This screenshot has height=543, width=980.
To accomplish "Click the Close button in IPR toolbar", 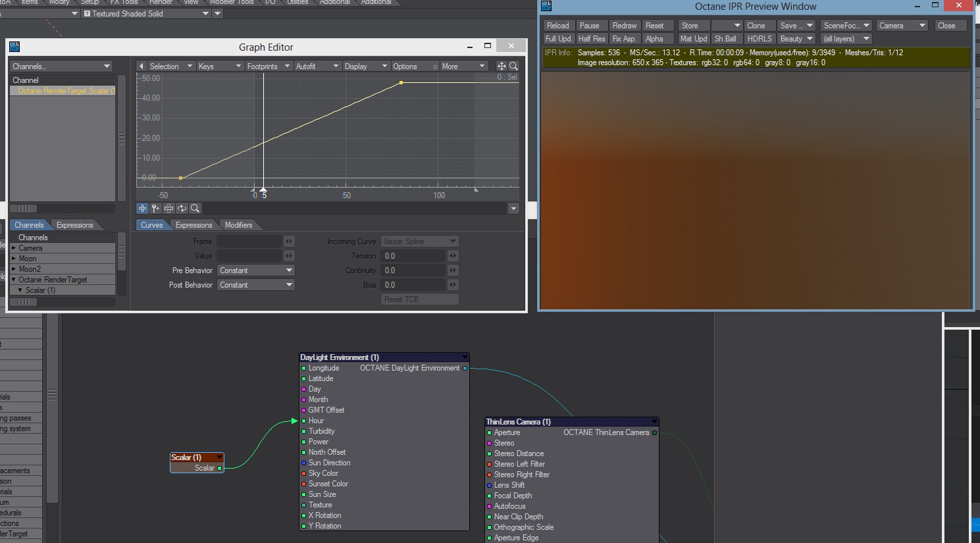I will 950,26.
